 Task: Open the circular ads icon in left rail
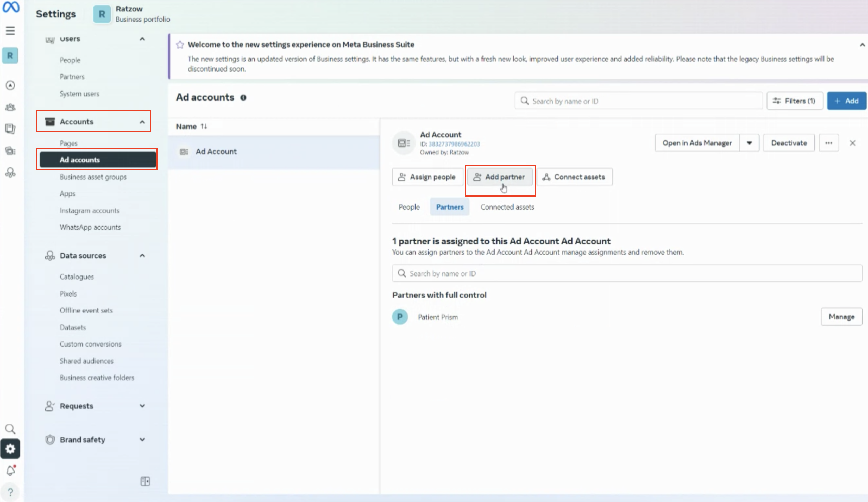click(10, 85)
